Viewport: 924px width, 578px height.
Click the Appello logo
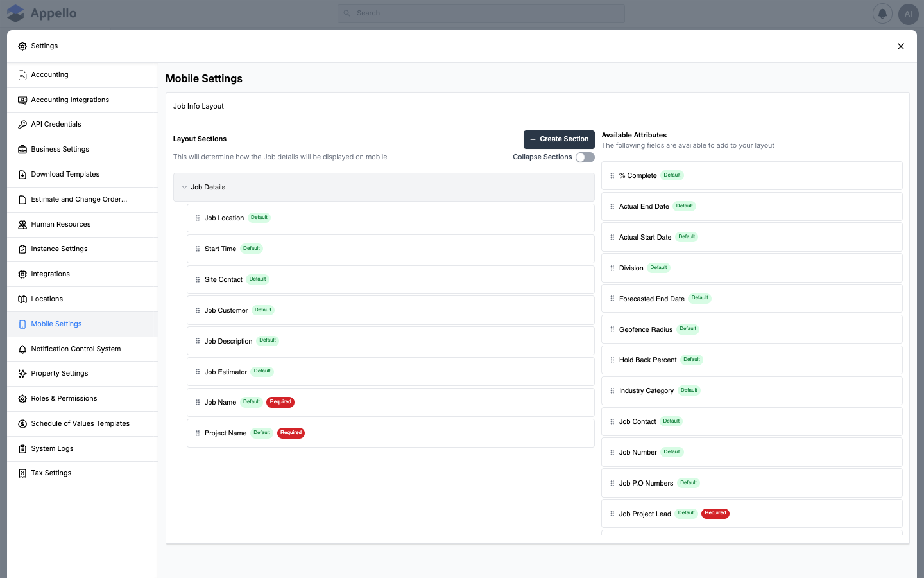click(42, 13)
